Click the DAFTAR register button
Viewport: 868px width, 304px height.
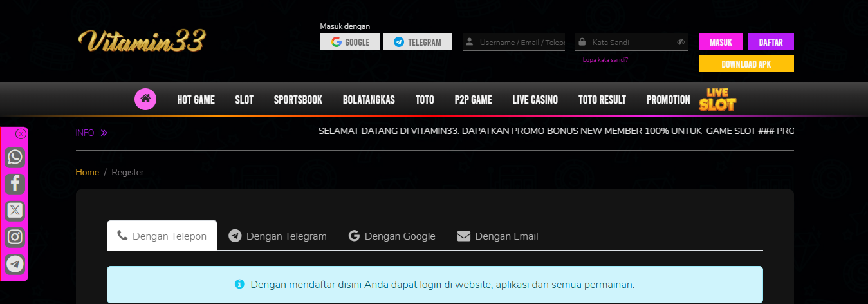(771, 42)
